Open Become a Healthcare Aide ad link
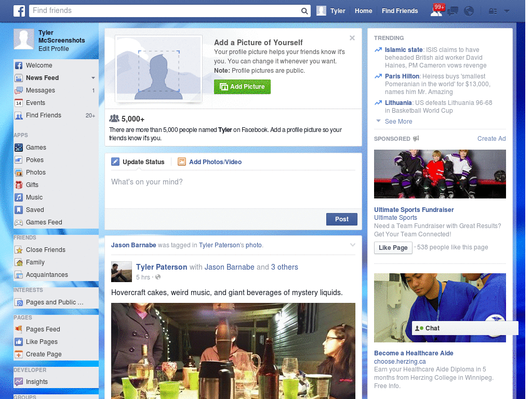Viewport: 532px width, 399px height. 414,353
